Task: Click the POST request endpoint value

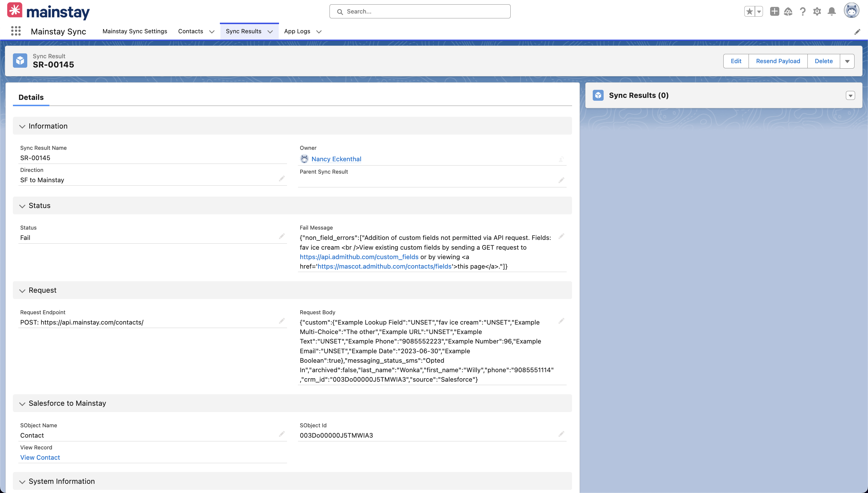Action: pos(82,322)
